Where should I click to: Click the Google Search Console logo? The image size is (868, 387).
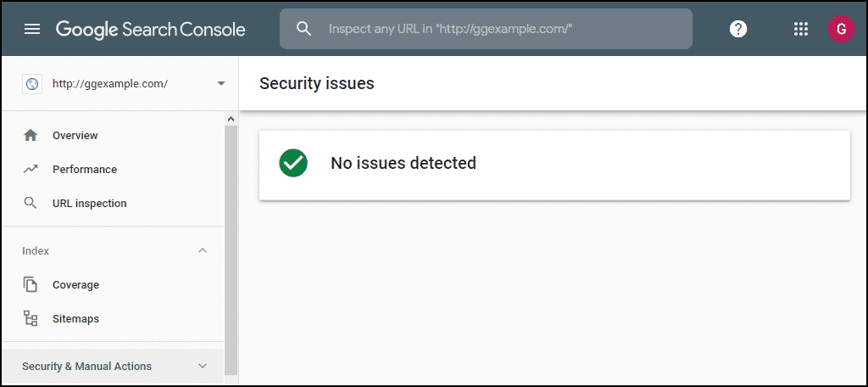(151, 30)
